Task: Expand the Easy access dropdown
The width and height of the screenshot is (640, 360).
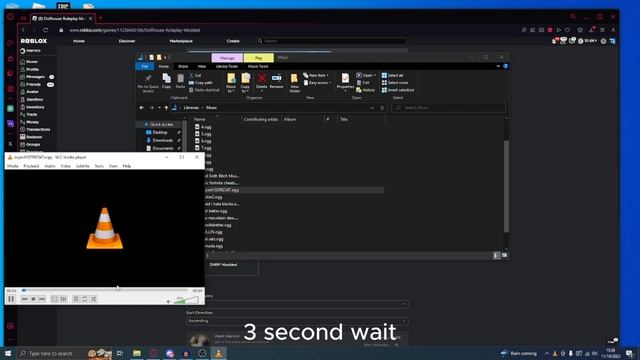Action: click(318, 83)
